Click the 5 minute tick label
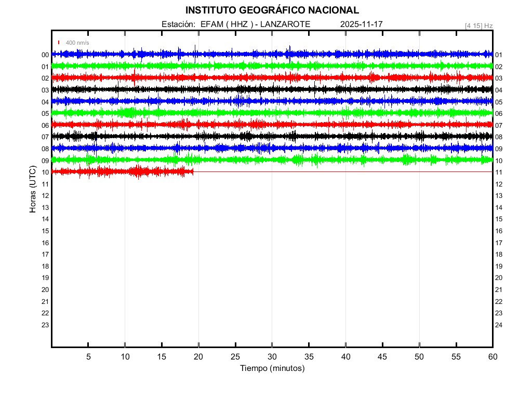 pyautogui.click(x=88, y=357)
